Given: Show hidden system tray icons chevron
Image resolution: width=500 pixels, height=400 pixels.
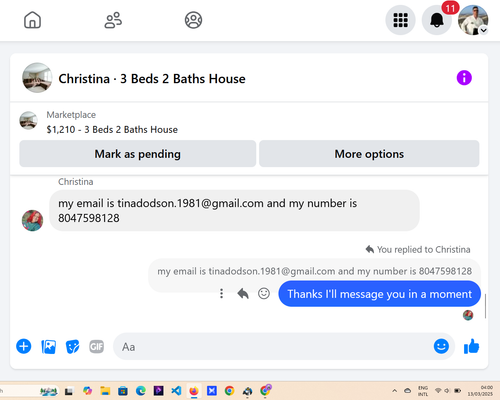Looking at the screenshot, I should coord(395,391).
